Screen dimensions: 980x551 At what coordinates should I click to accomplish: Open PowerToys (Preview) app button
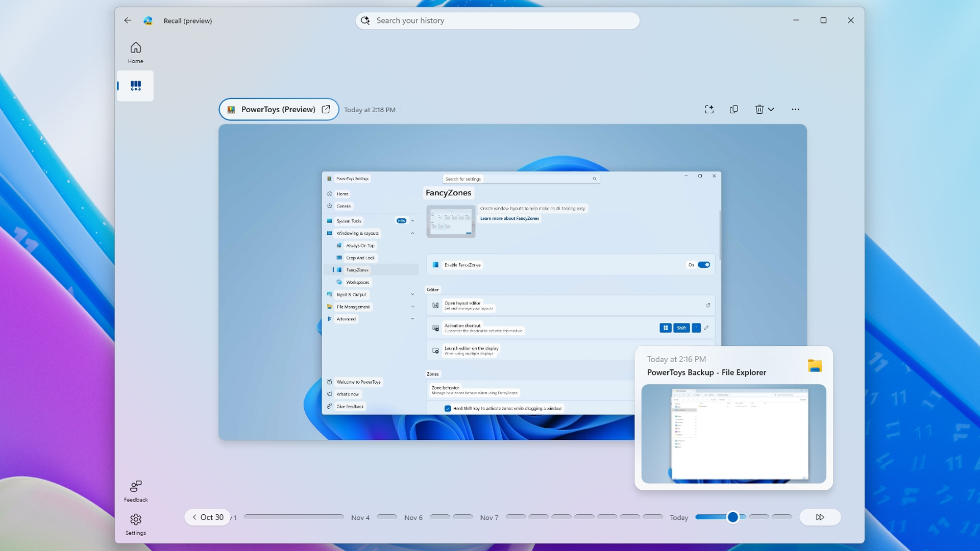pos(279,109)
